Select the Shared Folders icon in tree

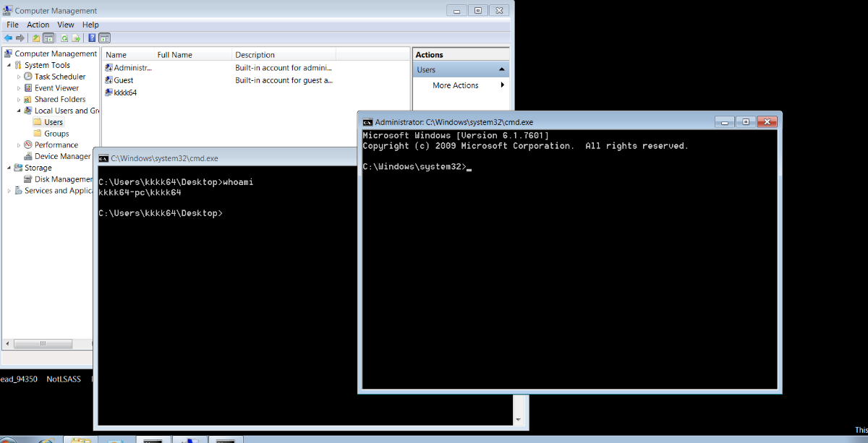pyautogui.click(x=28, y=100)
